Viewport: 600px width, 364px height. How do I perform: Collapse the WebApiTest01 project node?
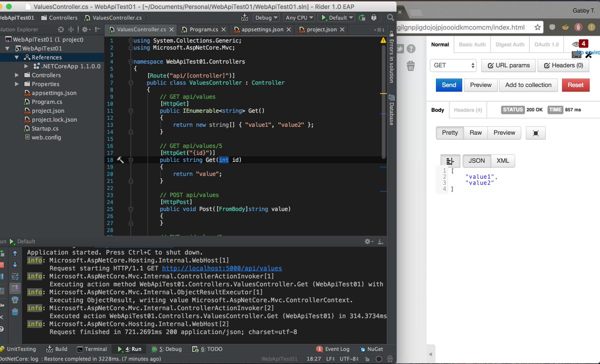click(7, 48)
